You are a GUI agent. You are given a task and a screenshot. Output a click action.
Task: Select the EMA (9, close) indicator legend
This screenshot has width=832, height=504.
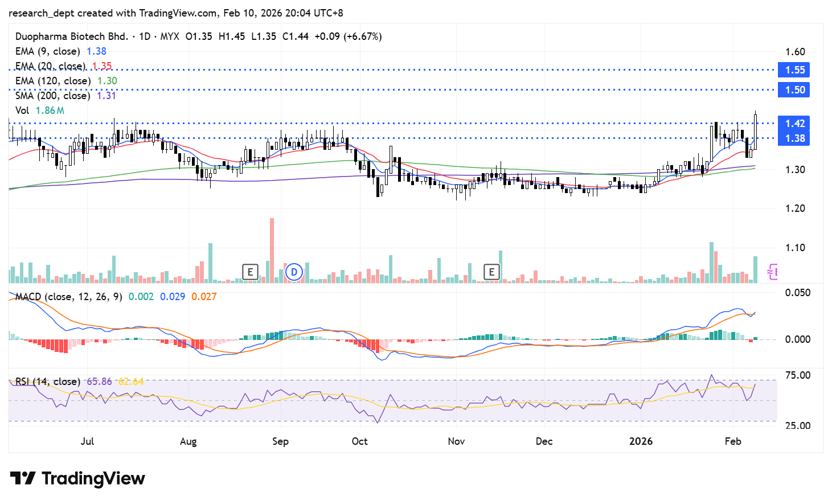coord(48,51)
